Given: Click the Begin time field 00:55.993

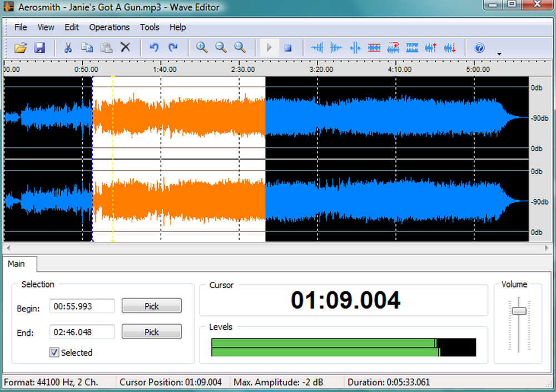Looking at the screenshot, I should point(82,306).
